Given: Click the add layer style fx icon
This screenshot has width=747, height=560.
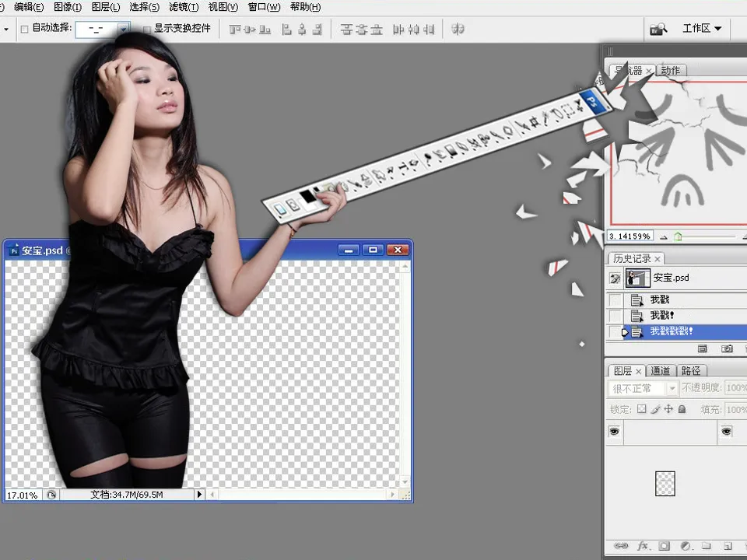Looking at the screenshot, I should [x=644, y=547].
